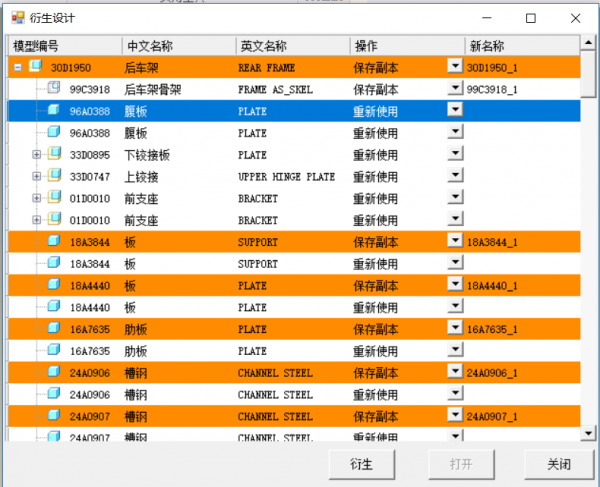Click the 模型编号 column header
The width and height of the screenshot is (600, 487).
[65, 46]
